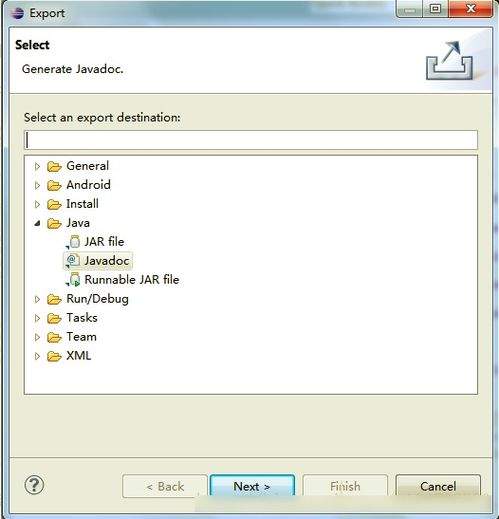Screen dimensions: 499x519
Task: Click the JAR file export icon
Action: pyautogui.click(x=73, y=242)
